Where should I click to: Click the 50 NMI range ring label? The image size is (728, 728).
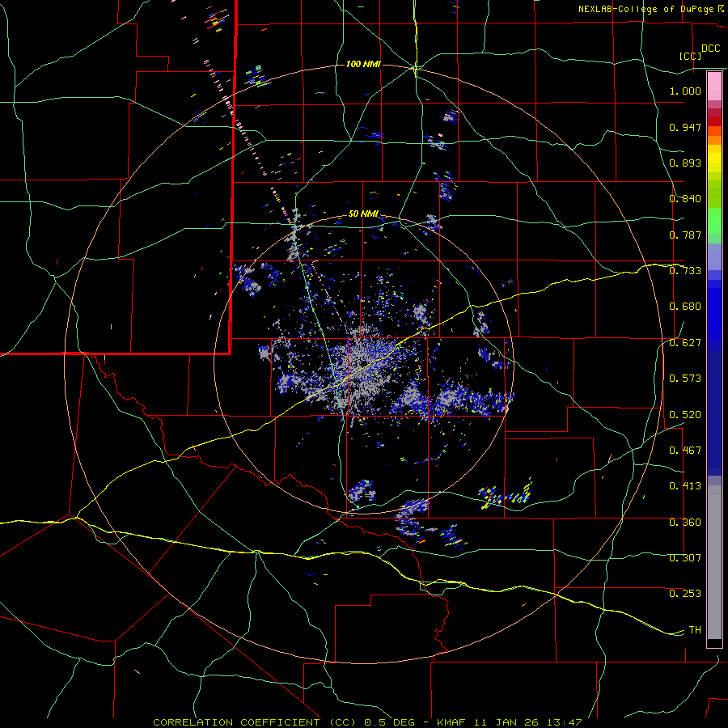click(363, 214)
